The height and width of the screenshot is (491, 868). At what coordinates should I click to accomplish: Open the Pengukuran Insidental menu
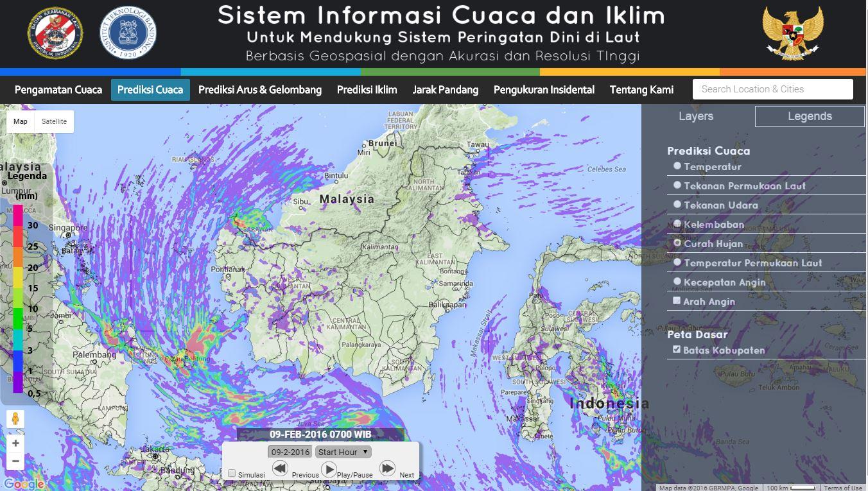[x=544, y=90]
